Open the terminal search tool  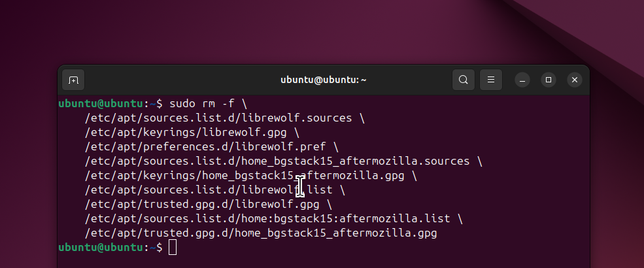click(x=464, y=80)
